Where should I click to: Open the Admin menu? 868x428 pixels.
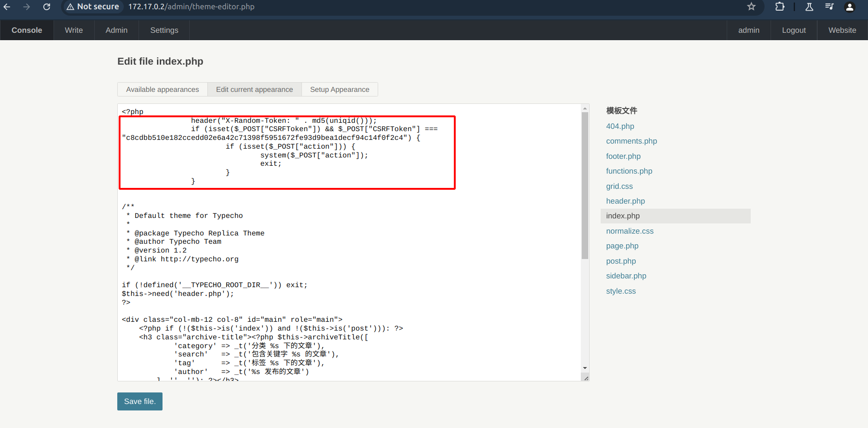click(x=116, y=30)
